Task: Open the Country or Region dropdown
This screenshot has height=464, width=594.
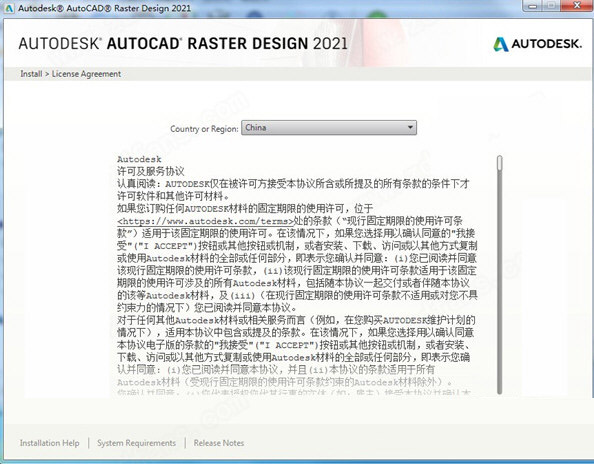Action: (329, 128)
